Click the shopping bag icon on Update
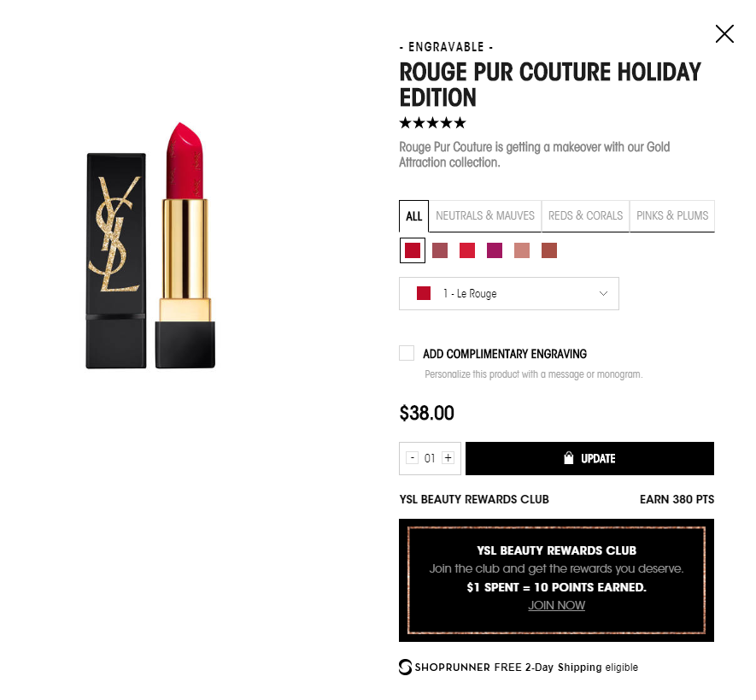 point(568,458)
